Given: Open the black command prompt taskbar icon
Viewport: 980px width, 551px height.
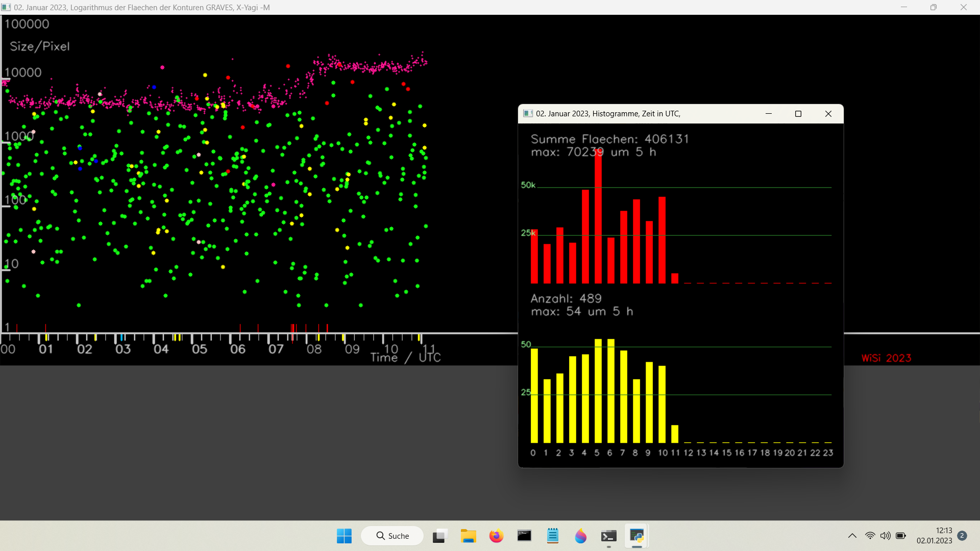Looking at the screenshot, I should 524,536.
